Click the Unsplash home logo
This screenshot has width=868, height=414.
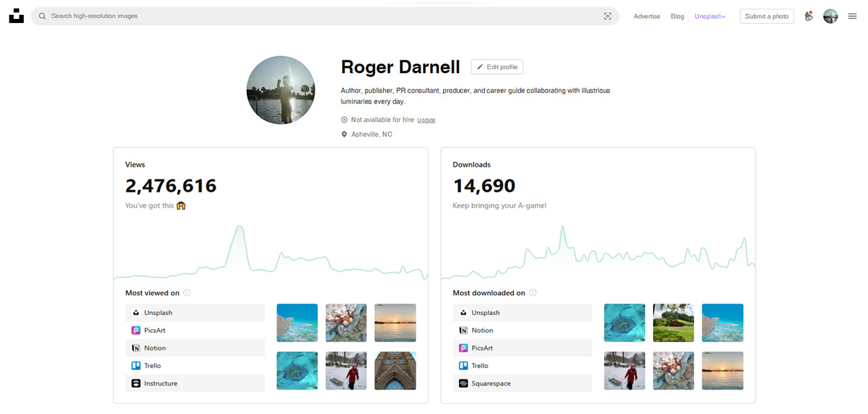coord(16,16)
